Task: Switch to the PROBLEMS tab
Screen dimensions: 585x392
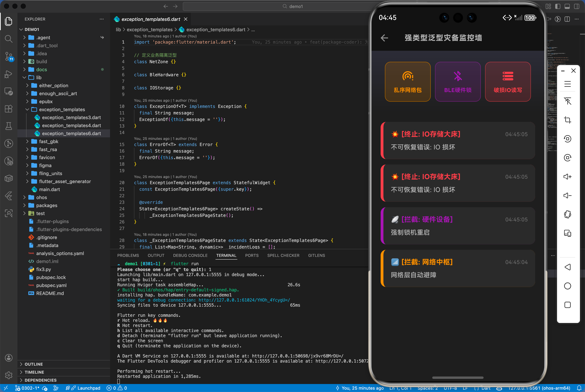Action: click(128, 256)
